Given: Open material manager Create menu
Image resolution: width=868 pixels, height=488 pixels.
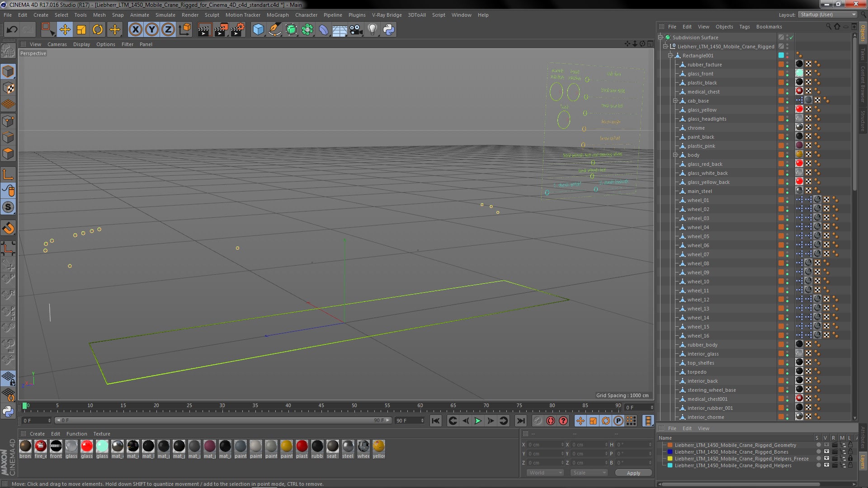Looking at the screenshot, I should coord(37,434).
